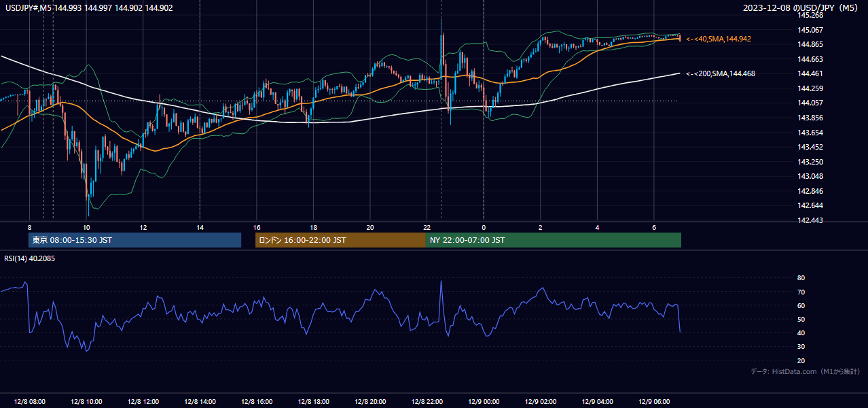Click the price scale value 144.663
This screenshot has height=408, width=868.
810,59
